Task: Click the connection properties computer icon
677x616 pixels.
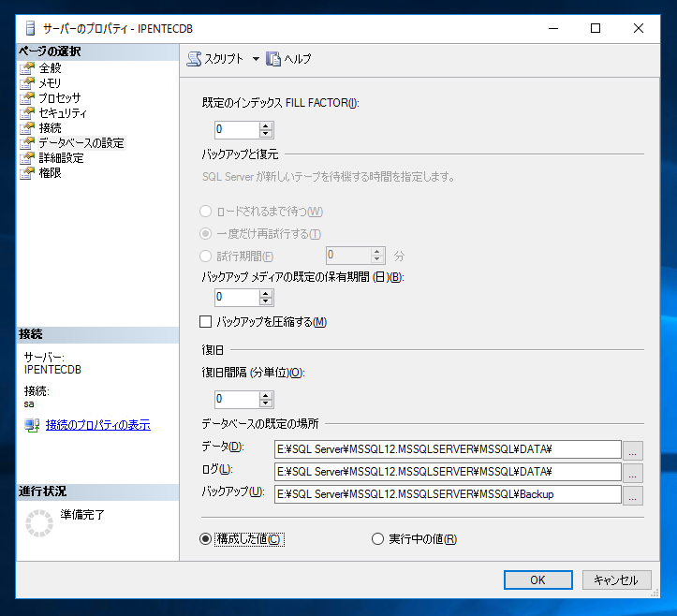Action: click(32, 425)
